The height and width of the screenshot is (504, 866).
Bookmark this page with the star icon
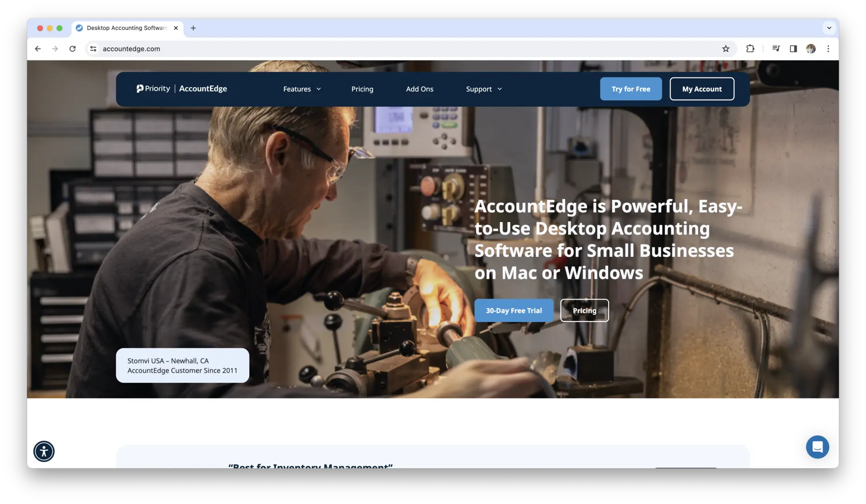pyautogui.click(x=725, y=49)
